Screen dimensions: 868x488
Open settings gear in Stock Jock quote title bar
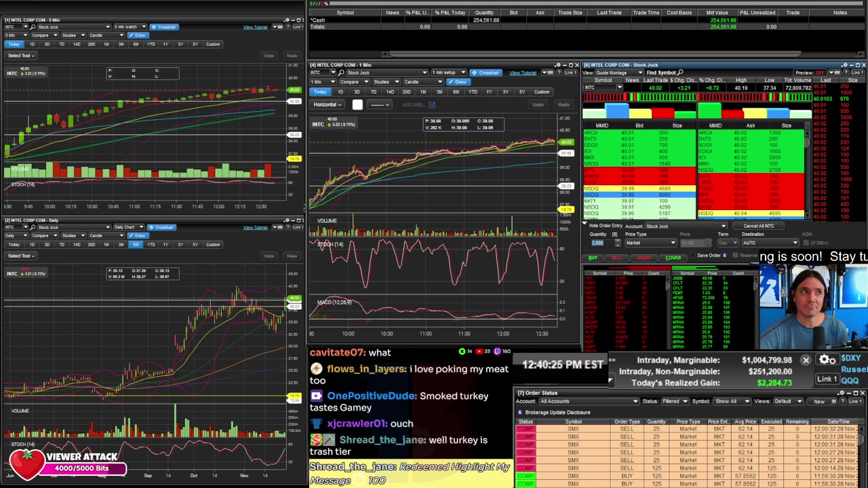pos(845,65)
